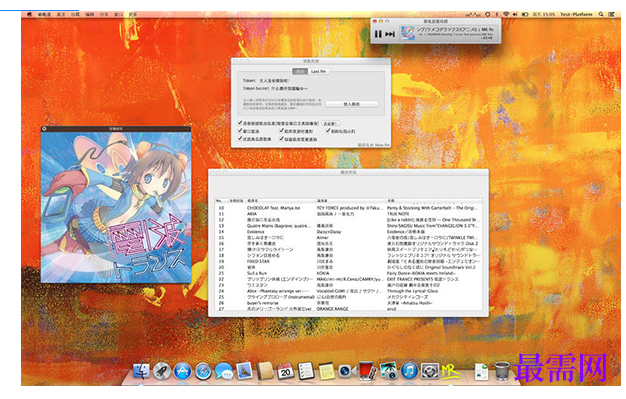Click the artist cell "Aimer"
This screenshot has height=399, width=626.
(x=322, y=238)
